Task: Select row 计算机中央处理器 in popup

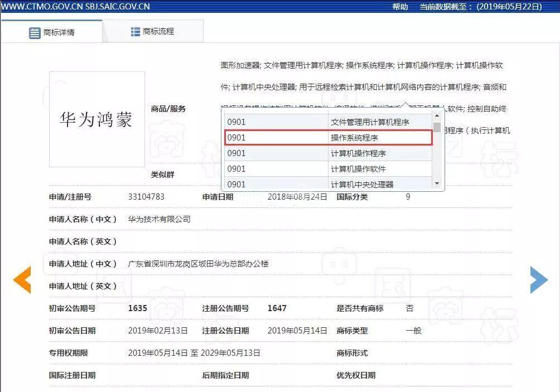Action: tap(328, 183)
